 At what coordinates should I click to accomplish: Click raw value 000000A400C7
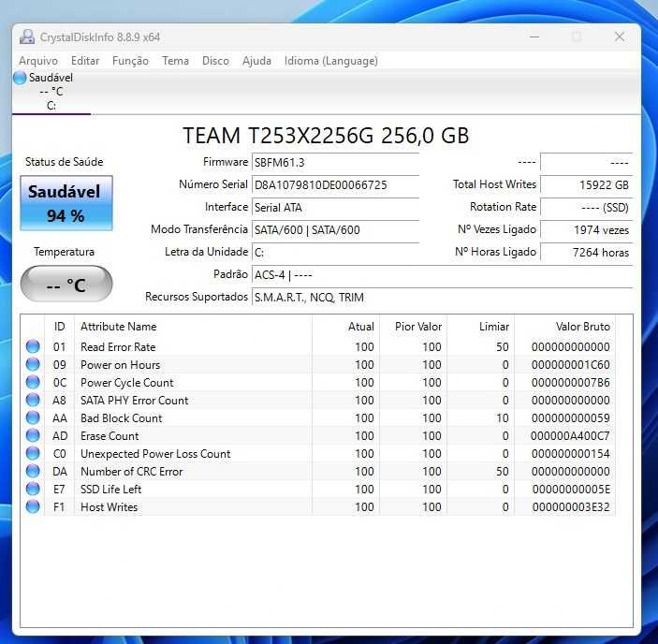(x=570, y=436)
